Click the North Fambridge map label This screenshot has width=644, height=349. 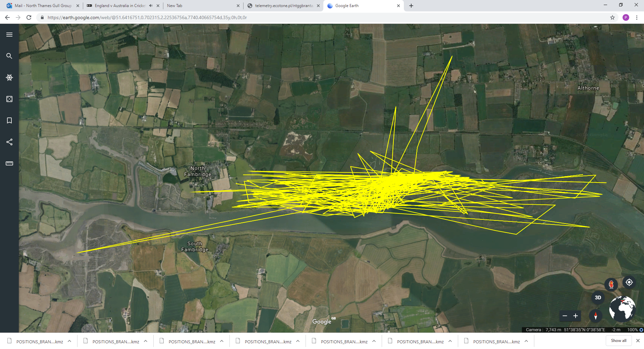coord(198,171)
